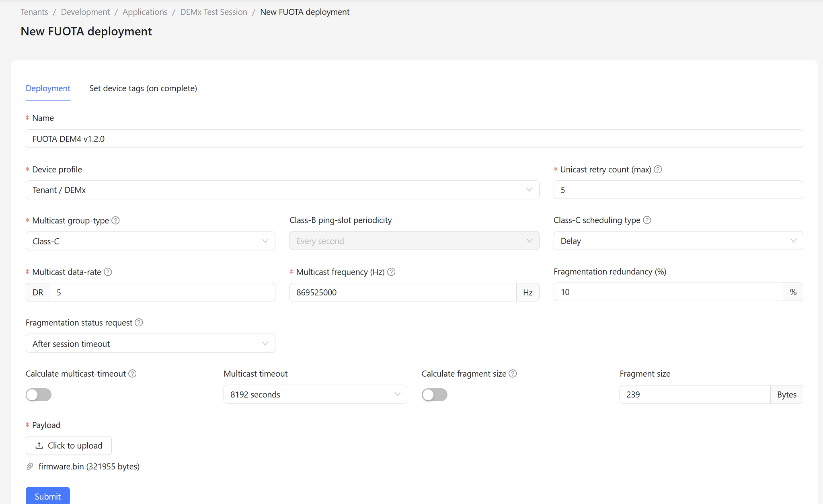The width and height of the screenshot is (823, 504).
Task: Click the Fragment size input field
Action: [x=695, y=394]
